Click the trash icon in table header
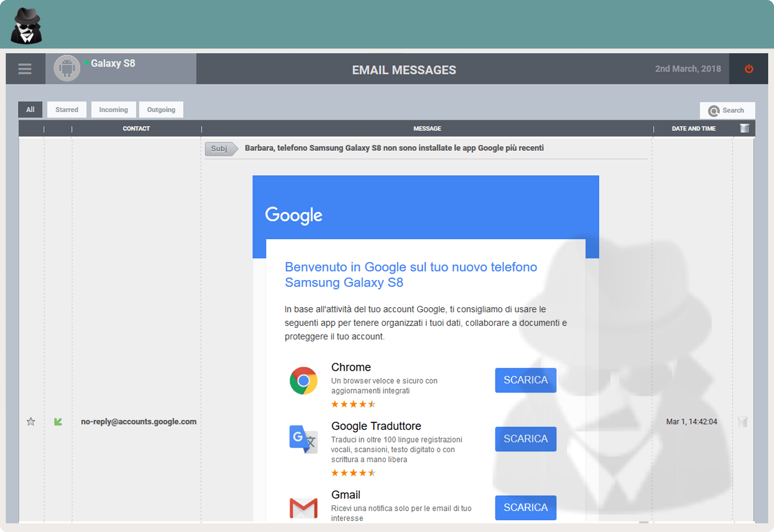Viewport: 774px width, 532px height. tap(744, 128)
